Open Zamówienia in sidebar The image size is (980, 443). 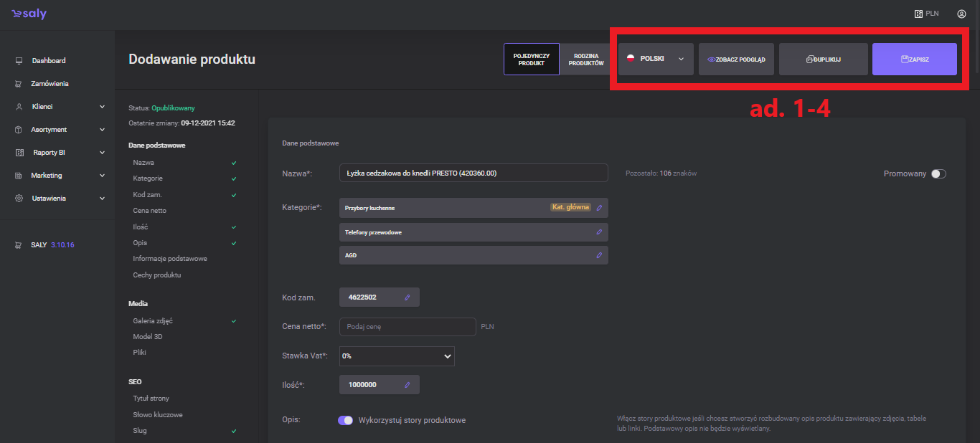click(50, 84)
